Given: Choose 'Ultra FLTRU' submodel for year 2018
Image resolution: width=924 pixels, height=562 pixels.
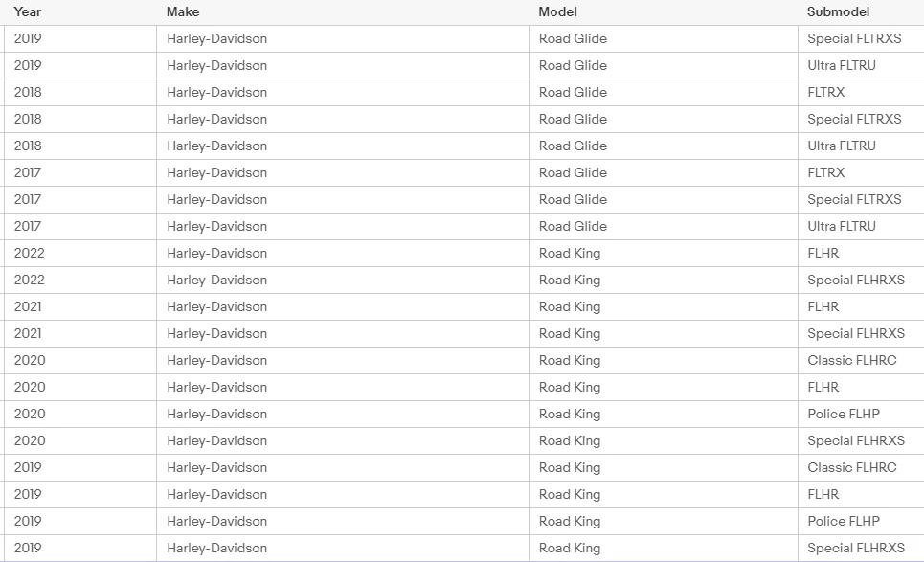Looking at the screenshot, I should [x=842, y=146].
